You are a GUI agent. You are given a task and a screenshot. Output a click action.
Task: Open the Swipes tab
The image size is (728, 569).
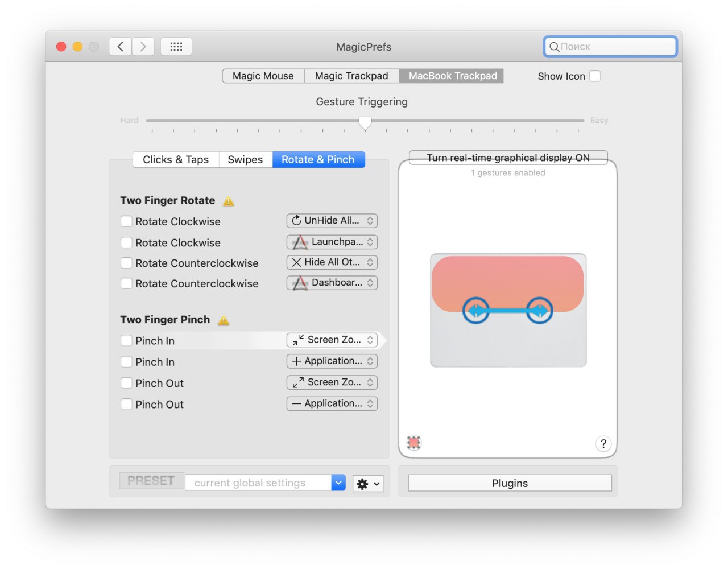(245, 160)
